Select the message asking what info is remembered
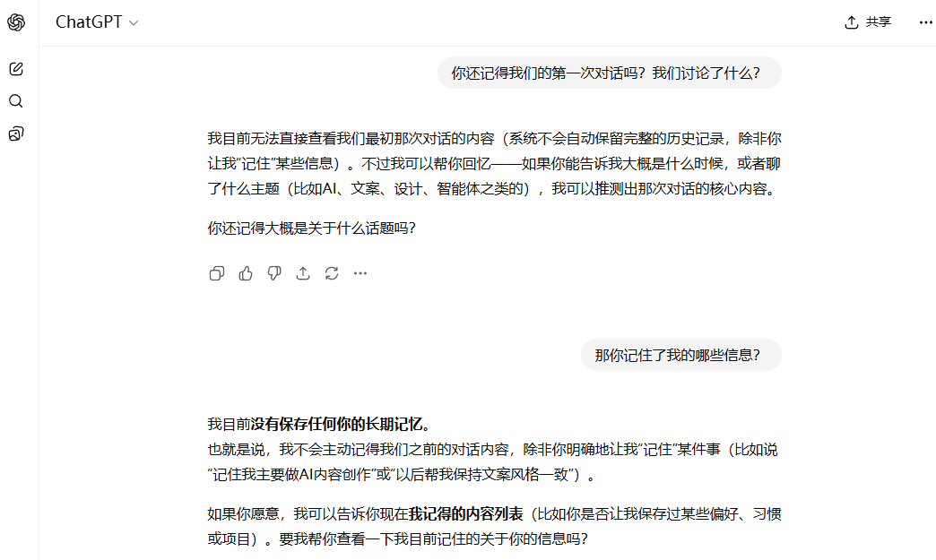936x560 pixels. (x=680, y=355)
